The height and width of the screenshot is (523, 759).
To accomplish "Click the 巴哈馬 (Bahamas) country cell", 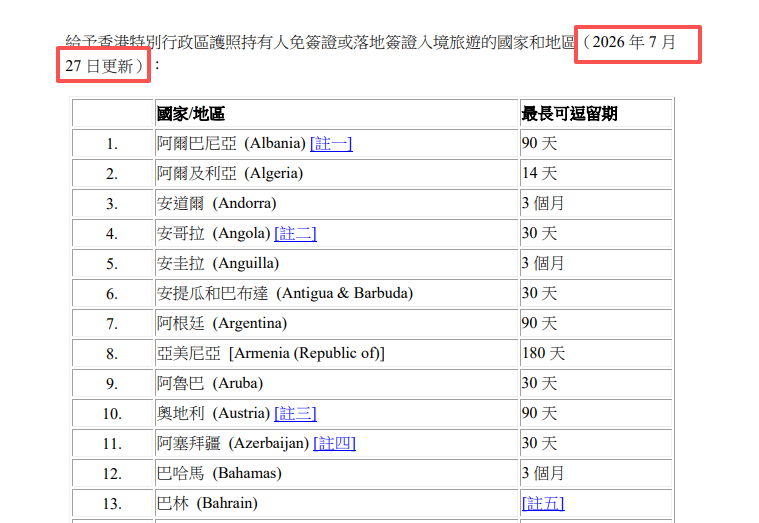I will pyautogui.click(x=337, y=474).
